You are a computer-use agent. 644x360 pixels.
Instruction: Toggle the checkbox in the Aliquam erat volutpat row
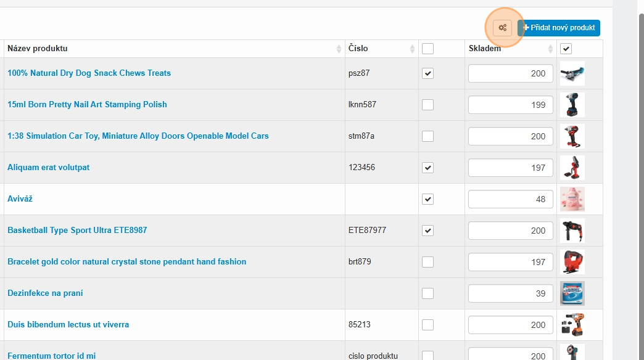pyautogui.click(x=428, y=168)
